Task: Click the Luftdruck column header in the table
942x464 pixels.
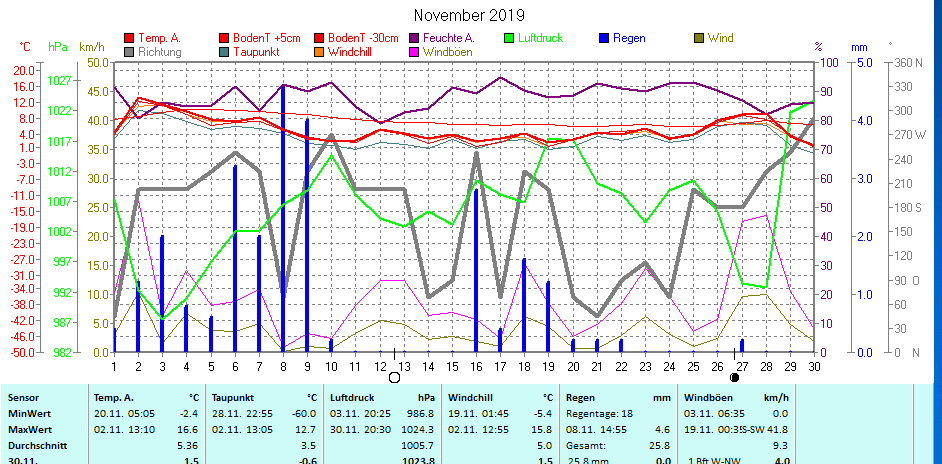Action: (x=351, y=398)
